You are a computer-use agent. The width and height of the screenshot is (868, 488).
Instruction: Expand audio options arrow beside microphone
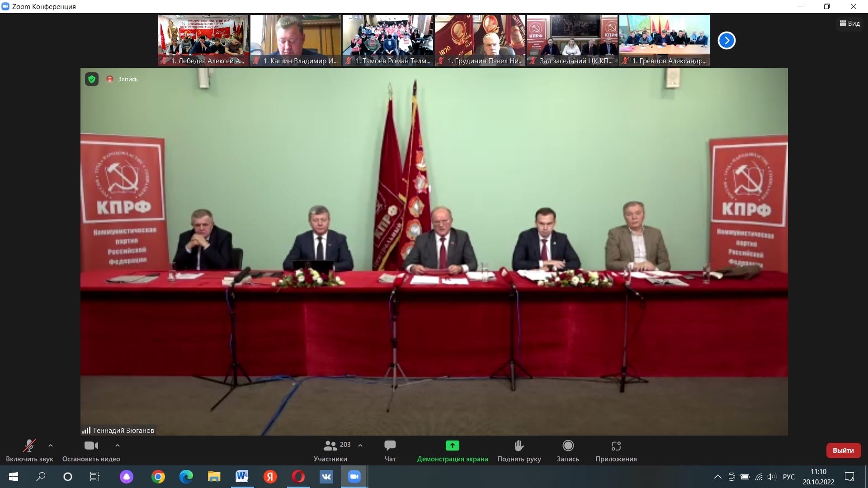pos(51,446)
